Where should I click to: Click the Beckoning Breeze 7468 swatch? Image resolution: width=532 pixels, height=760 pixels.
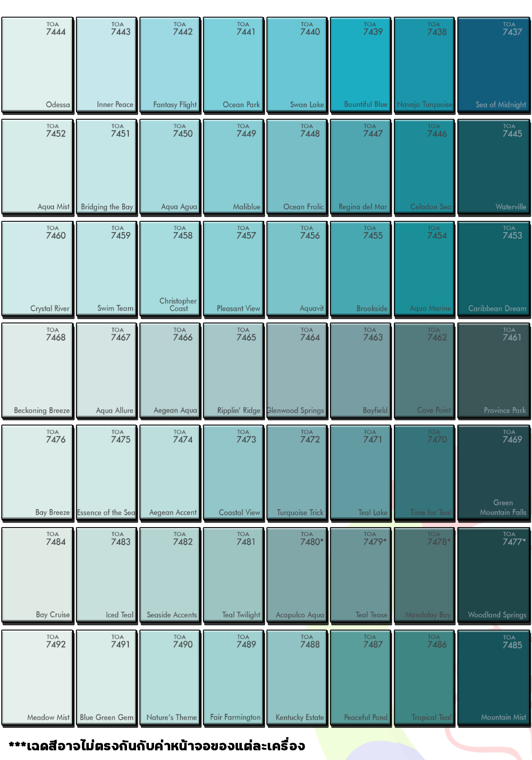37,371
